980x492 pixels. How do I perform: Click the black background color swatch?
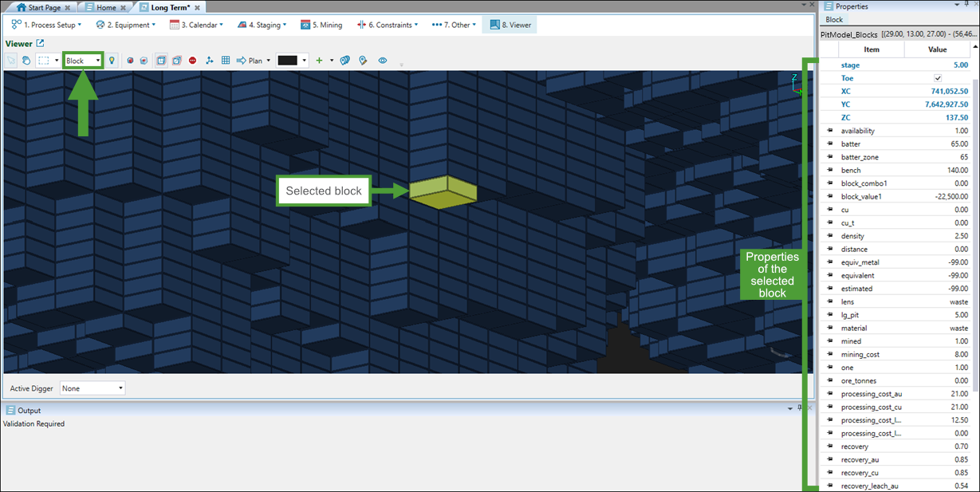pyautogui.click(x=287, y=61)
